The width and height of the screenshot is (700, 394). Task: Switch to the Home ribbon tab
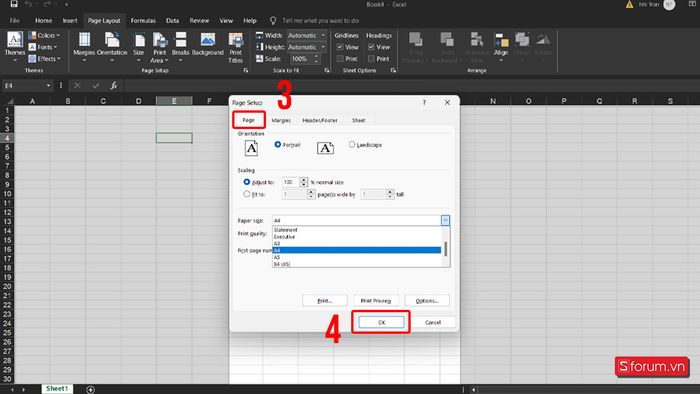click(x=43, y=21)
